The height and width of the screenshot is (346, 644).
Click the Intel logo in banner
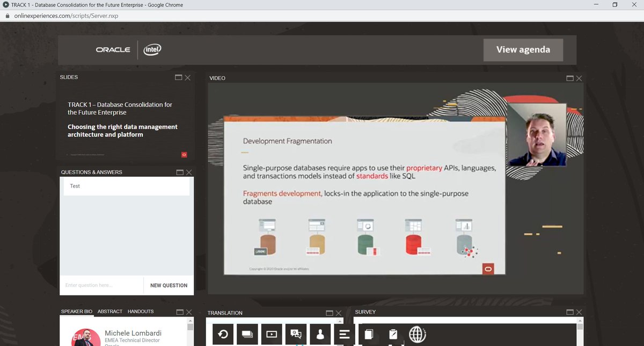tap(152, 49)
